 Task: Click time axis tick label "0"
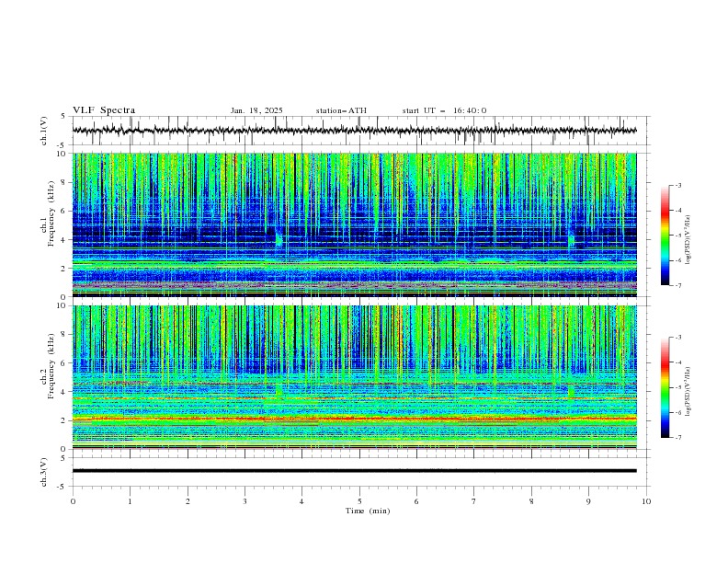(73, 501)
